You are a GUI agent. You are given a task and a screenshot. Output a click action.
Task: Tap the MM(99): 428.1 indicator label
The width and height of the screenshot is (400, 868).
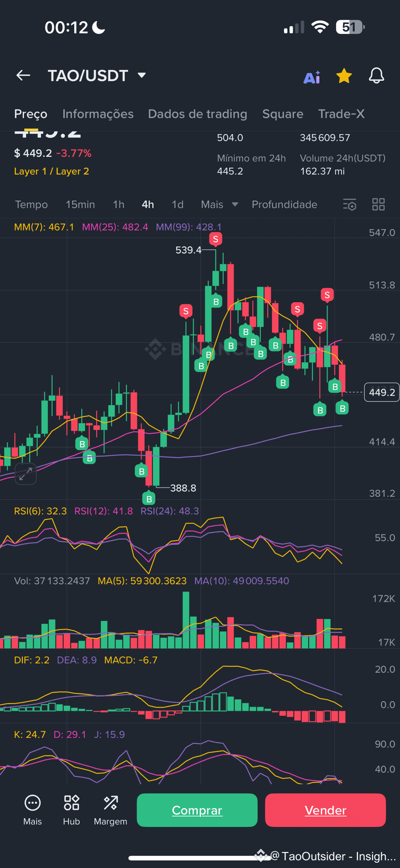pos(188,227)
